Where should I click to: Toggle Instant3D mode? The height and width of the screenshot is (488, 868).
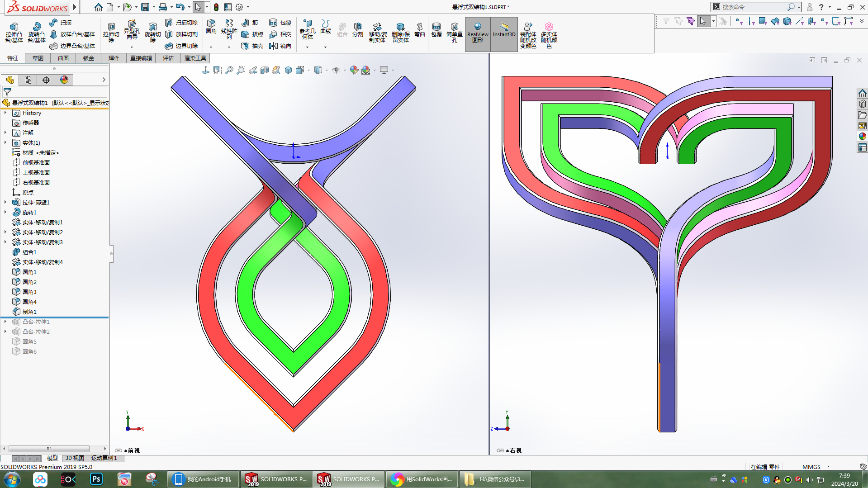coord(504,34)
